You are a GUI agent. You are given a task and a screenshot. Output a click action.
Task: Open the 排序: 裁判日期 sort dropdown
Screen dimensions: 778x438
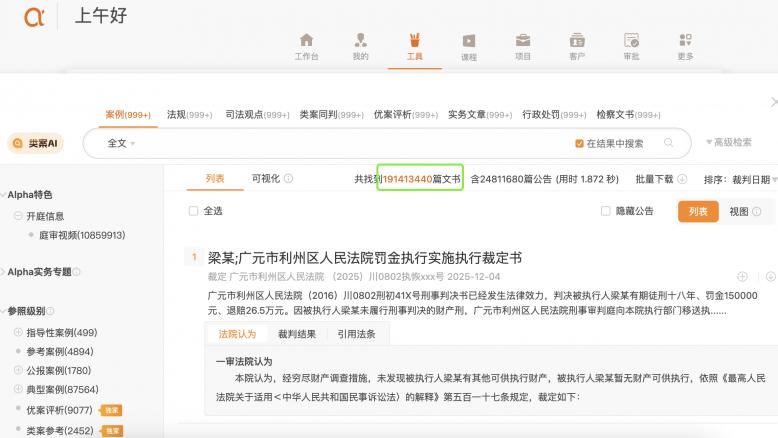[x=740, y=180]
